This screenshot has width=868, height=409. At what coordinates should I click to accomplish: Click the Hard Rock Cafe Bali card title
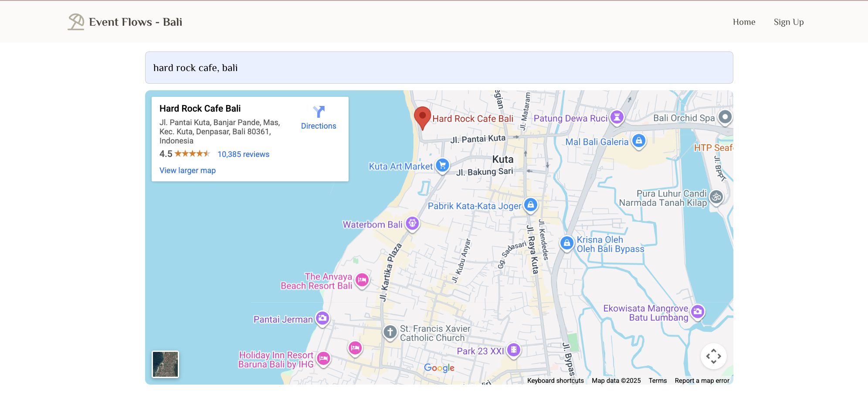tap(200, 109)
